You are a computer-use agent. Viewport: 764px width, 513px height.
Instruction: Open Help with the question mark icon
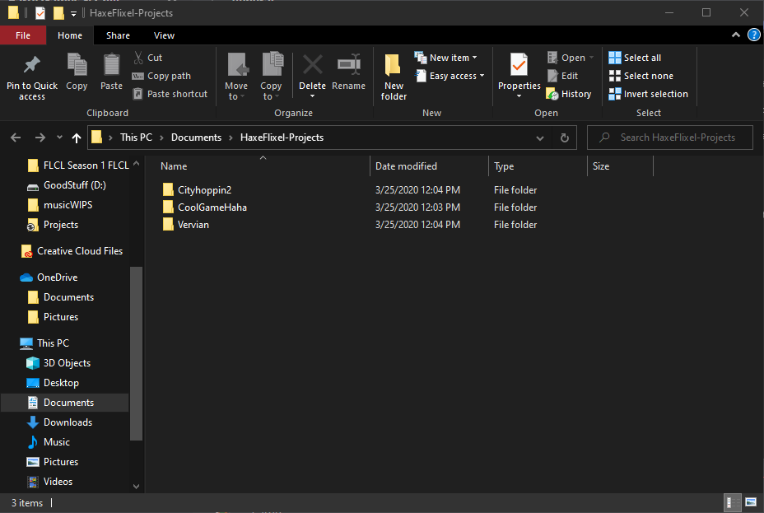(x=753, y=35)
